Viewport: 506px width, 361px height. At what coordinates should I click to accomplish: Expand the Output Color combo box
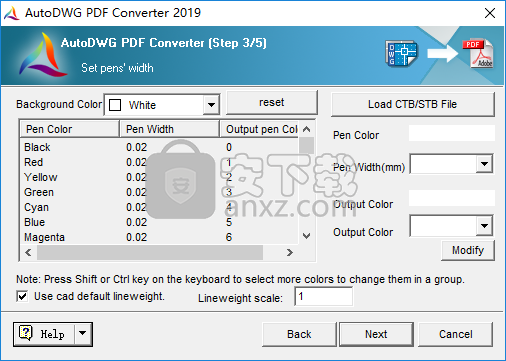484,226
